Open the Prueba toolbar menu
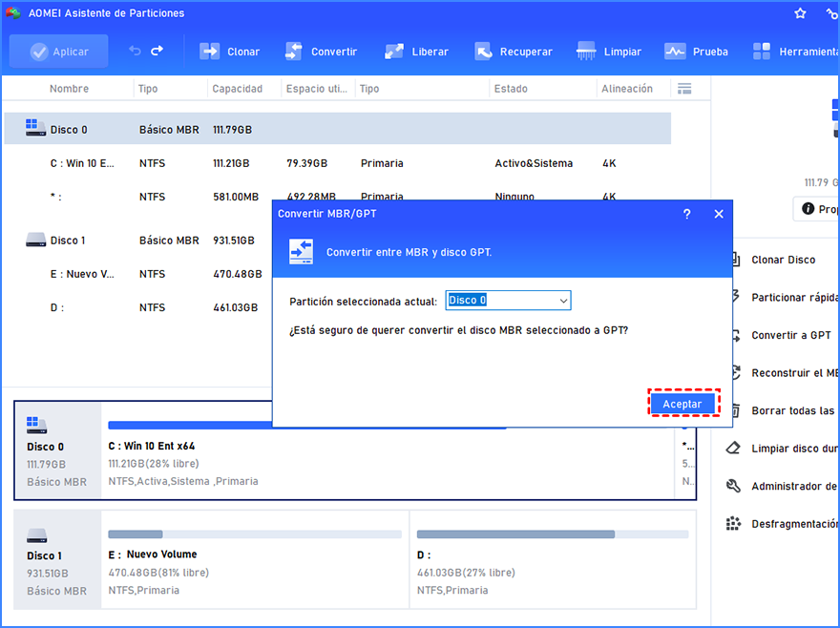The width and height of the screenshot is (840, 628). click(x=696, y=52)
